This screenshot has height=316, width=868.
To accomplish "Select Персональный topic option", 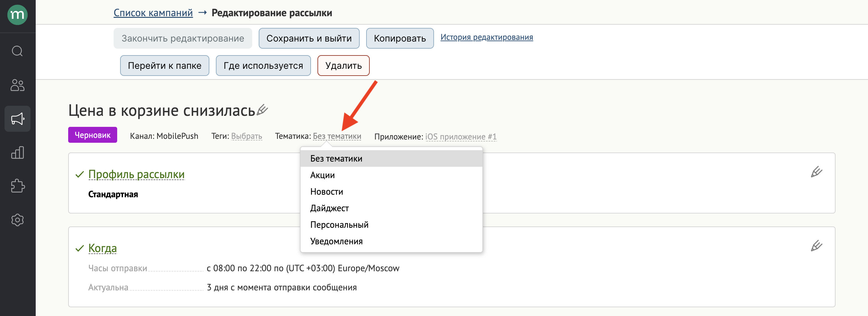I will pos(391,225).
